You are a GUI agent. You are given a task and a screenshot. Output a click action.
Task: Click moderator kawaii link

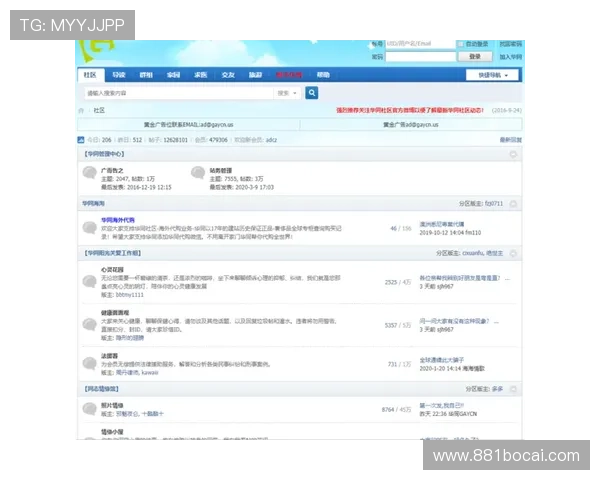click(150, 372)
